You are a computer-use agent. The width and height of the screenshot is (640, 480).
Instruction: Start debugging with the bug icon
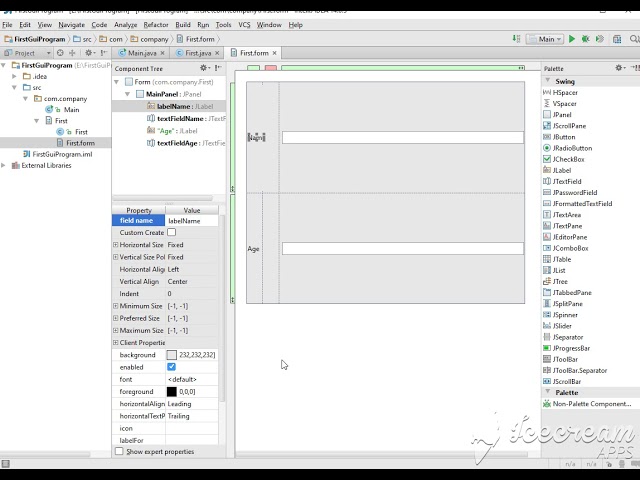(x=586, y=39)
